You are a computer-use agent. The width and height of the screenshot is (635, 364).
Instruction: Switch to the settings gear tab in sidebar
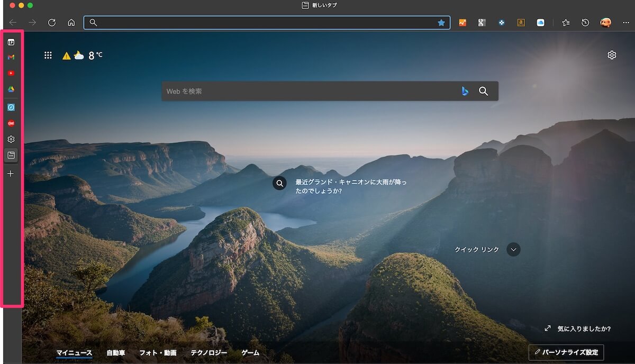(11, 139)
